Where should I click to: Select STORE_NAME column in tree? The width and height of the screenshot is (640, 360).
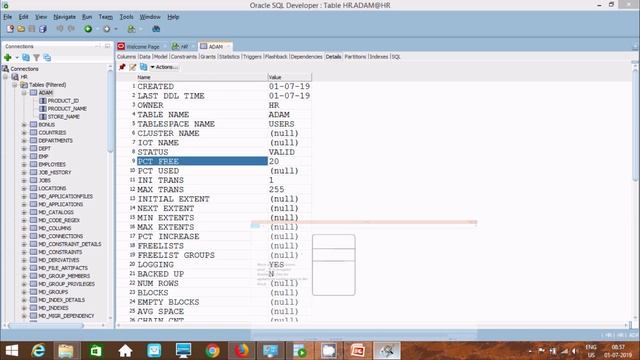pos(64,117)
